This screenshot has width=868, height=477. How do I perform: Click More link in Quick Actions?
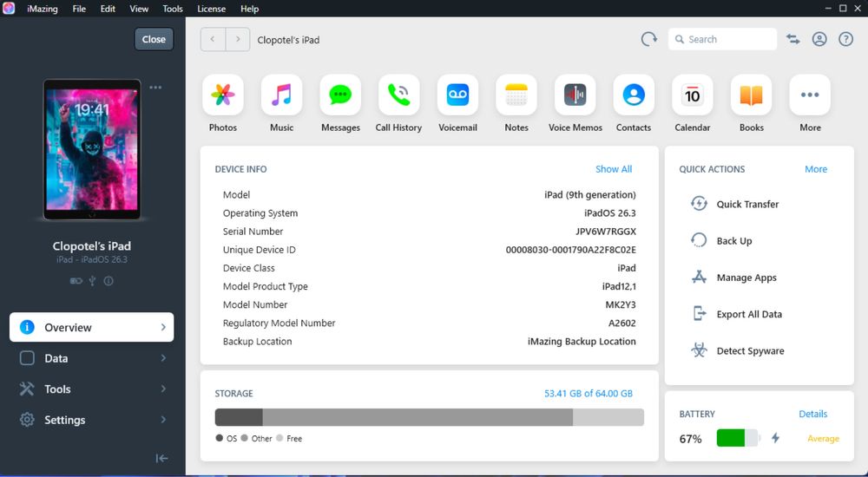click(816, 169)
